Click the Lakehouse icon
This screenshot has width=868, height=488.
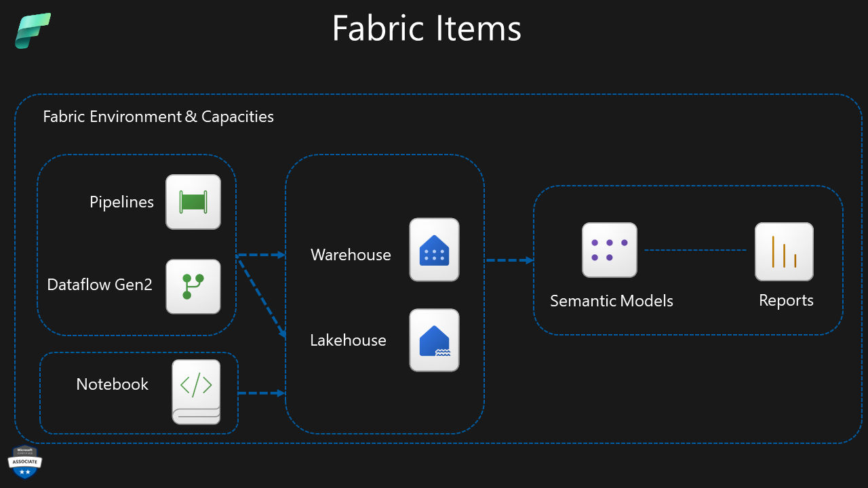coord(434,340)
